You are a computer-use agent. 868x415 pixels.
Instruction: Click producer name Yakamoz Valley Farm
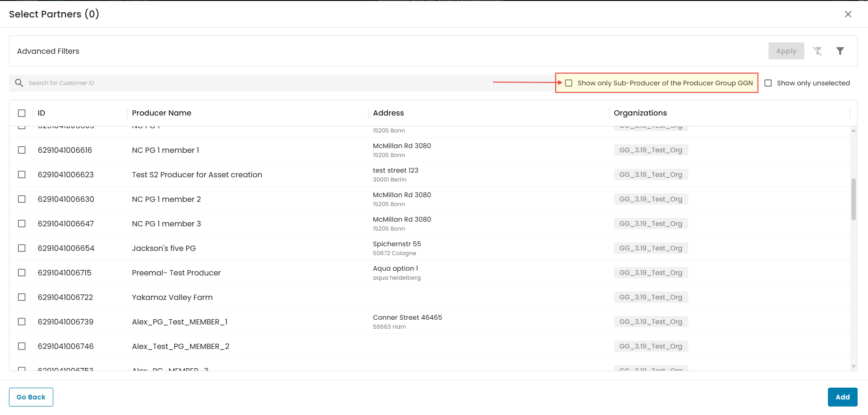(173, 297)
